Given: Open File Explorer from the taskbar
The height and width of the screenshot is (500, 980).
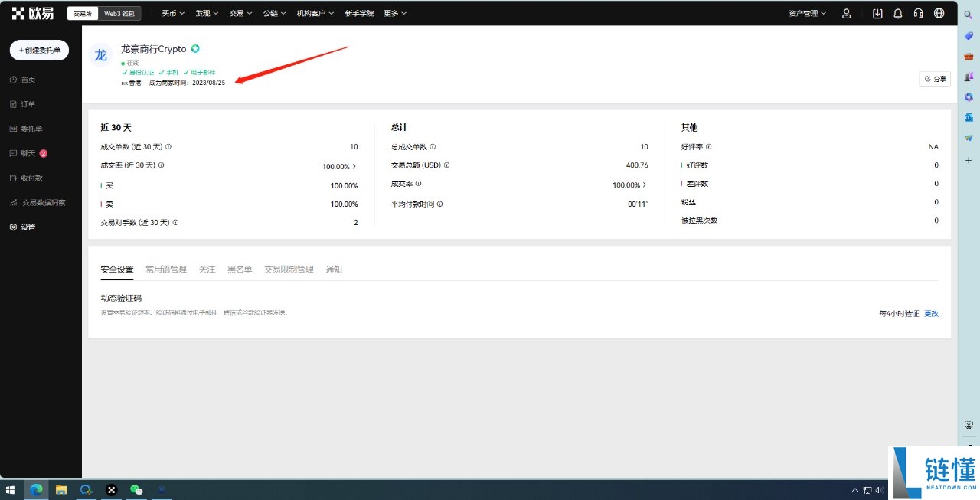Looking at the screenshot, I should 61,490.
